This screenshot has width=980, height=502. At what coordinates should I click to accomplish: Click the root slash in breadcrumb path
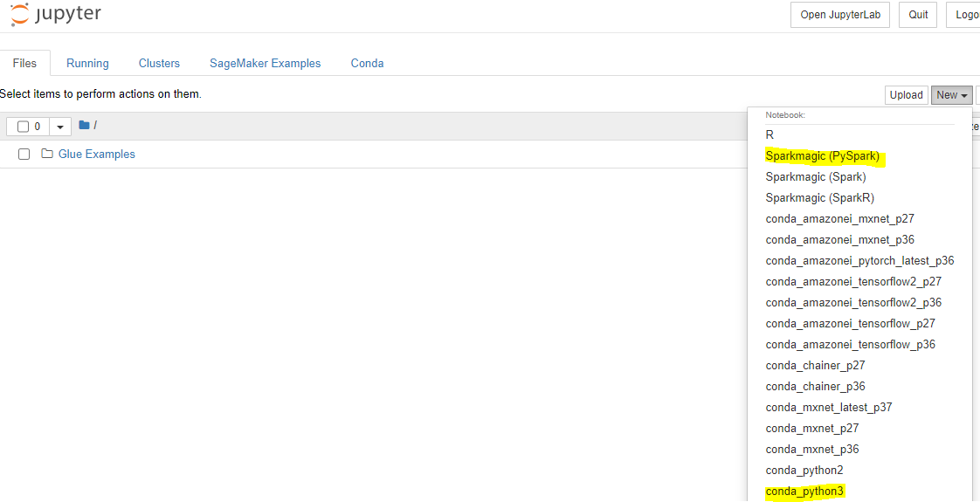95,126
